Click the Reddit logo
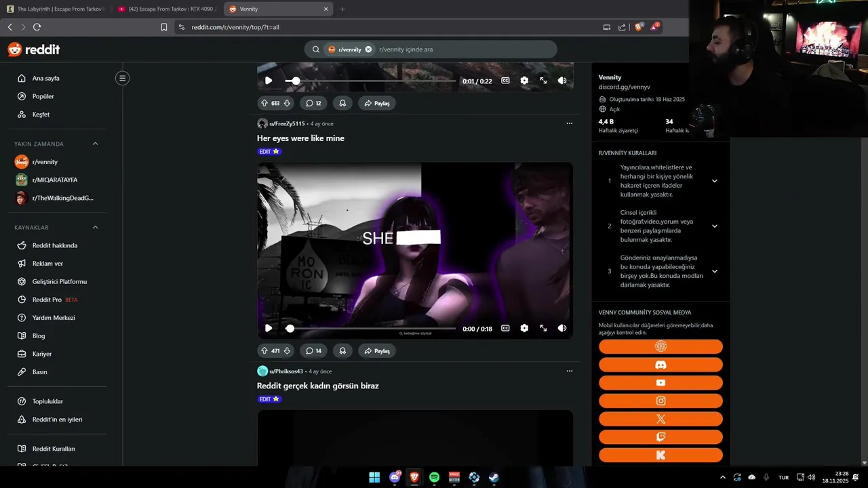The width and height of the screenshot is (868, 488). click(x=34, y=49)
